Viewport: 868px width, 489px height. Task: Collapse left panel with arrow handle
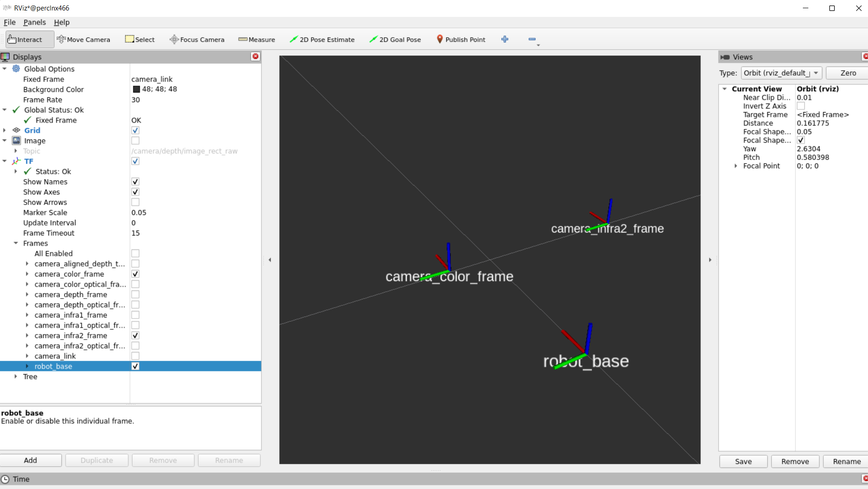[x=270, y=260]
